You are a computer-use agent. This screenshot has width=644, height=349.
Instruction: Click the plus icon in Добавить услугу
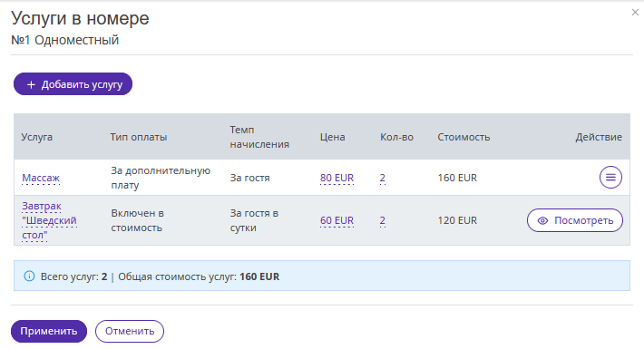31,84
